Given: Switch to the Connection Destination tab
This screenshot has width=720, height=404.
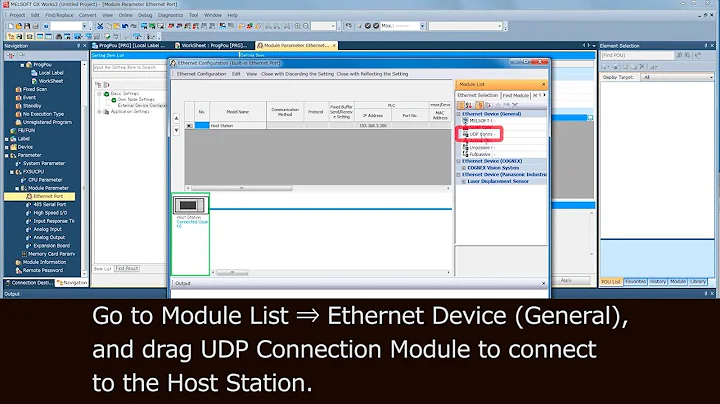Looking at the screenshot, I should 29,283.
